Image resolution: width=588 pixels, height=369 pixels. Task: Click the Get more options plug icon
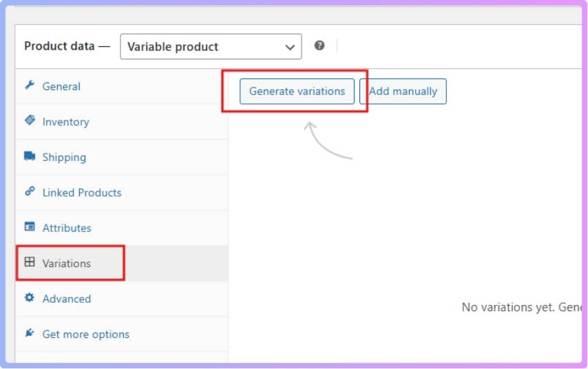29,333
